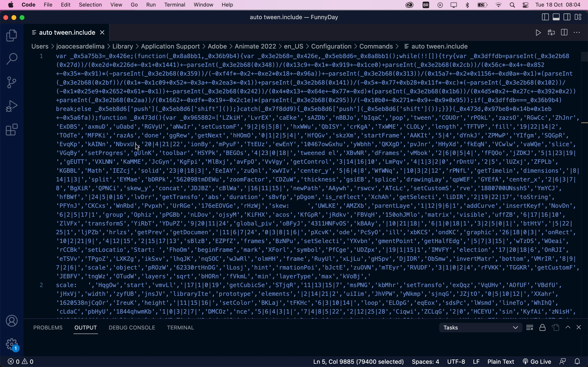Open the Extensions view
Image resolution: width=588 pixels, height=367 pixels.
pos(11,130)
